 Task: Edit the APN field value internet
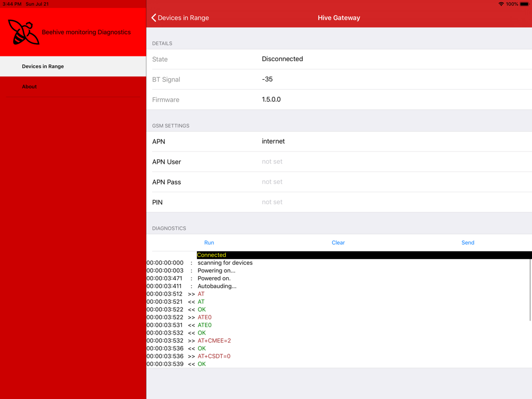point(273,142)
